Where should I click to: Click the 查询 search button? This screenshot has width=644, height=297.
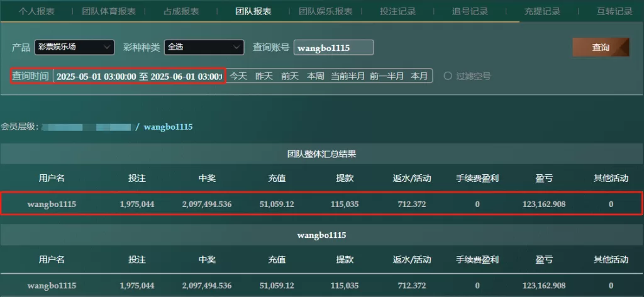point(601,47)
